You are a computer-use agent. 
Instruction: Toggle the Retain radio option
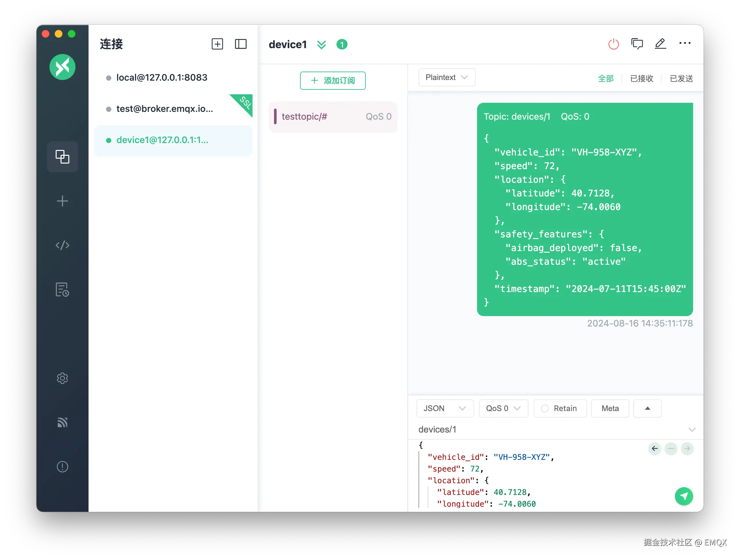point(545,408)
